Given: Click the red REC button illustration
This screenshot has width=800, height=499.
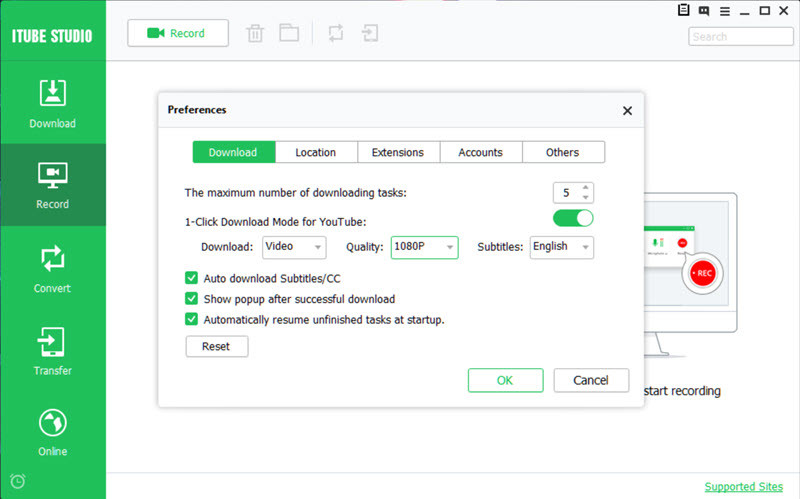Looking at the screenshot, I should coord(703,273).
